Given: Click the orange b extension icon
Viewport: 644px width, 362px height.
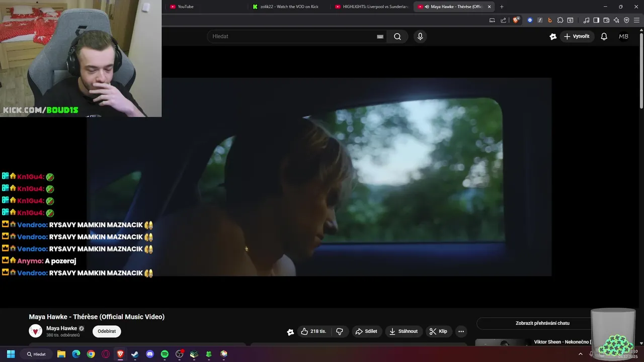Looking at the screenshot, I should pyautogui.click(x=550, y=20).
